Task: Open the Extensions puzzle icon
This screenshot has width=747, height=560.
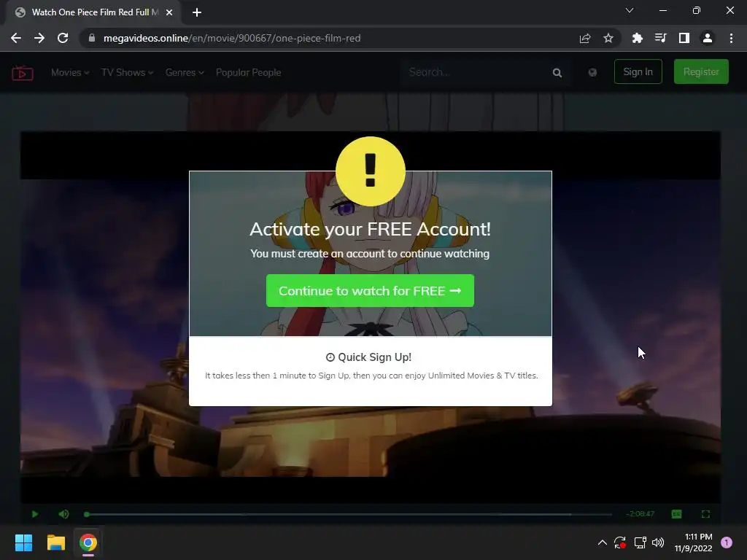Action: (638, 38)
